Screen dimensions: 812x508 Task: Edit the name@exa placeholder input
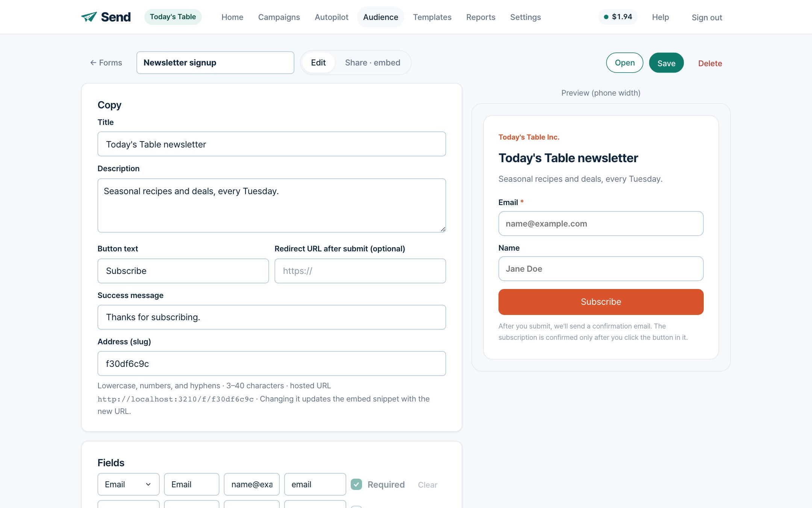[x=252, y=484]
